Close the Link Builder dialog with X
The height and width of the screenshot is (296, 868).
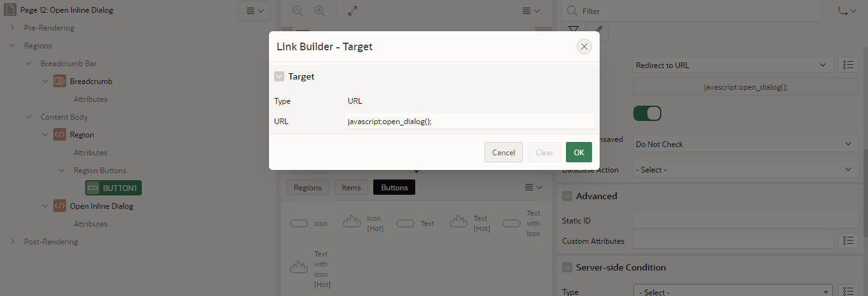click(584, 46)
